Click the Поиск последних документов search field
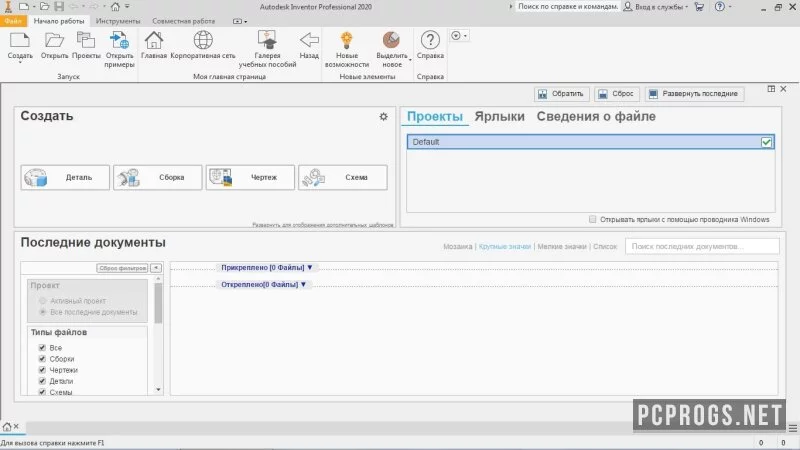 702,246
